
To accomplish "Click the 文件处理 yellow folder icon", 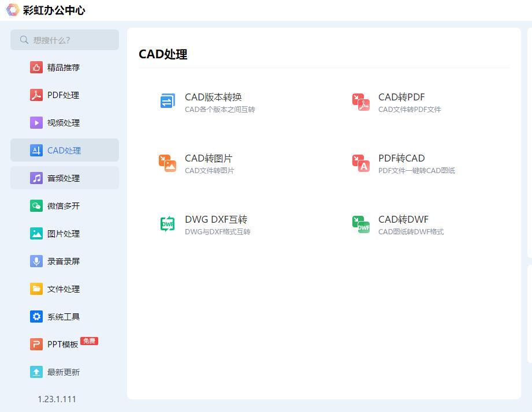I will pyautogui.click(x=36, y=289).
